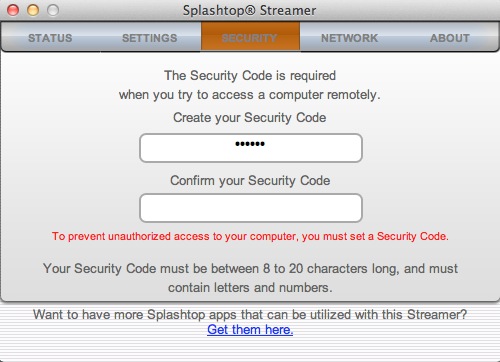500x362 pixels.
Task: Minimize window with the yellow button
Action: 33,10
